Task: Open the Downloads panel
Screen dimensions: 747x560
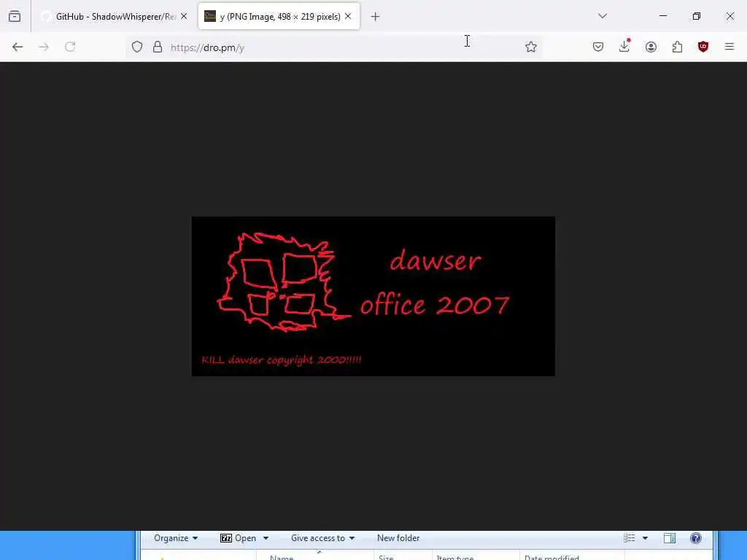Action: point(624,46)
